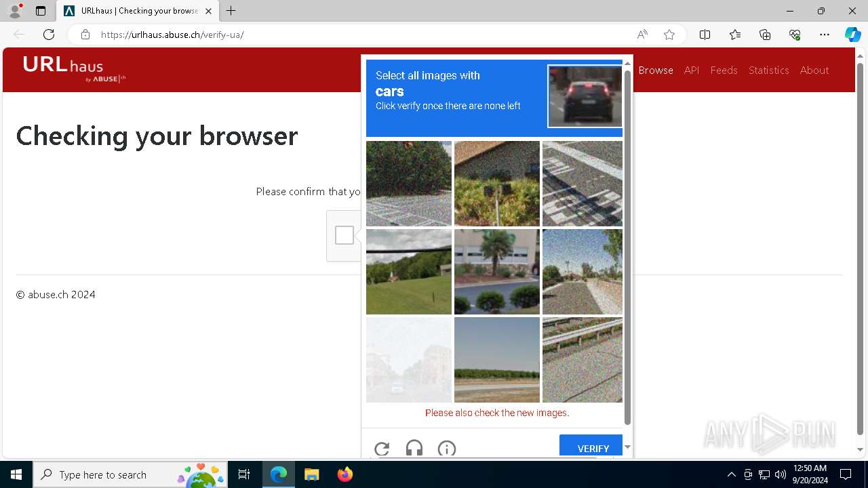Open the About page
Viewport: 868px width, 488px height.
coord(814,70)
